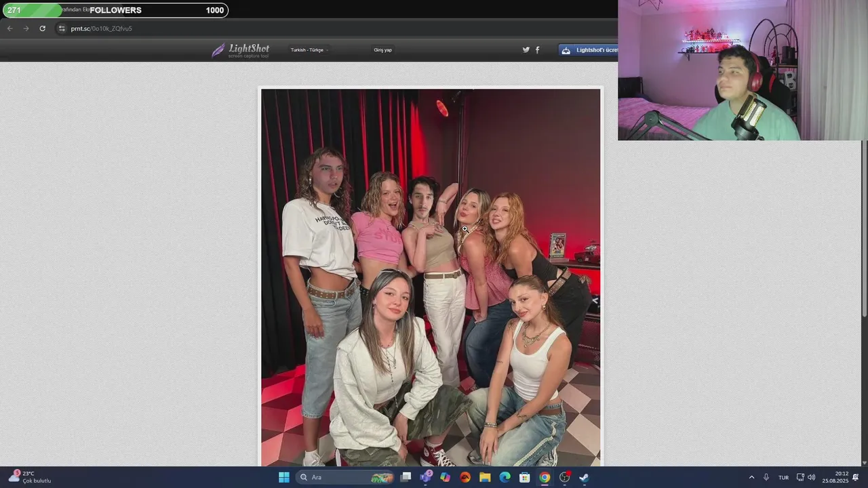
Task: Open Microsoft Store from the taskbar
Action: 524,477
